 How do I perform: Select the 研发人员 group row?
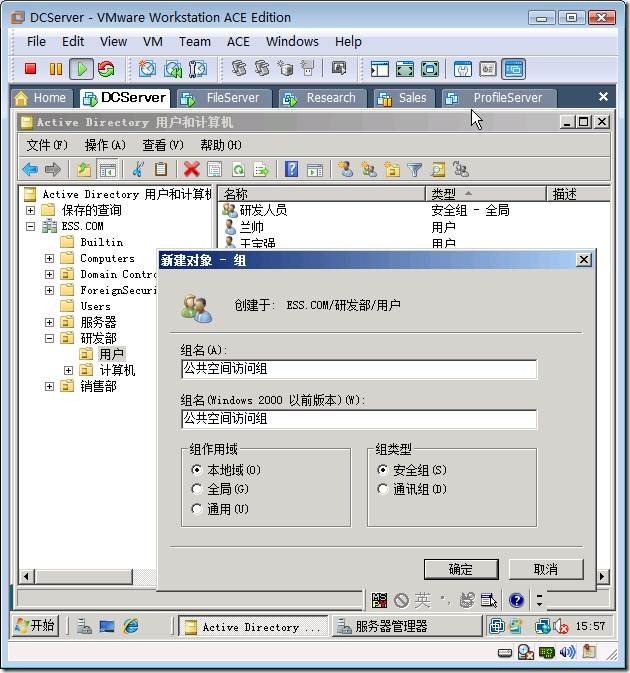263,210
